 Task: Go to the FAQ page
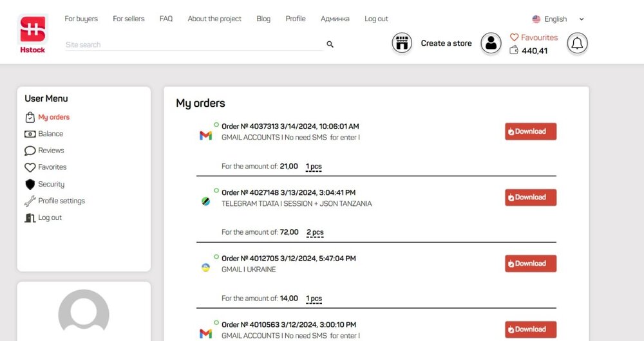point(166,19)
